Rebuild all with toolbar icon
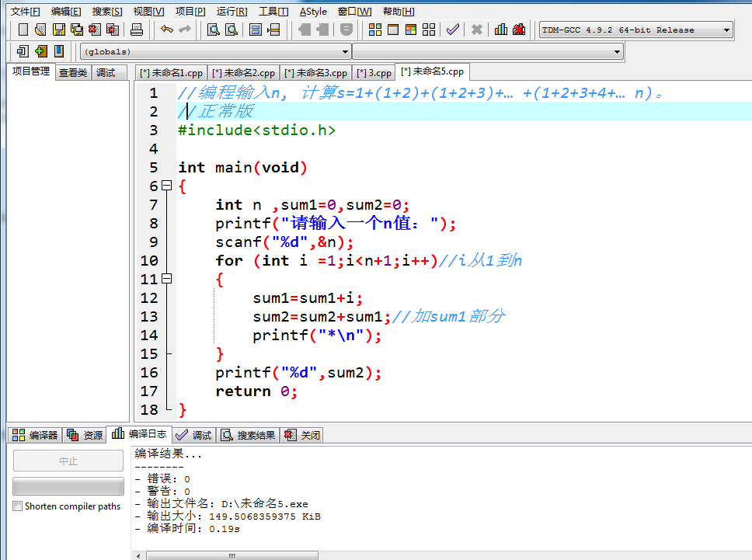752x560 pixels. 429,30
